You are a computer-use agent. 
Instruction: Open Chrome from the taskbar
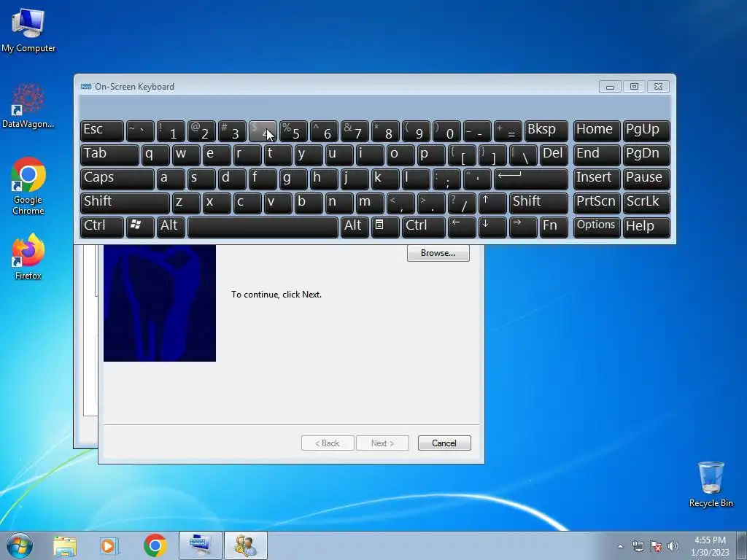[155, 545]
